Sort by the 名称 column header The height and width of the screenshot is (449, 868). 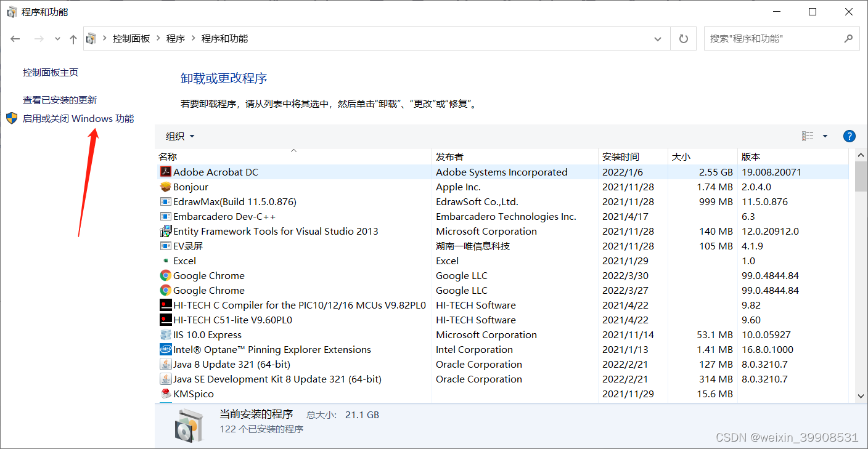293,156
